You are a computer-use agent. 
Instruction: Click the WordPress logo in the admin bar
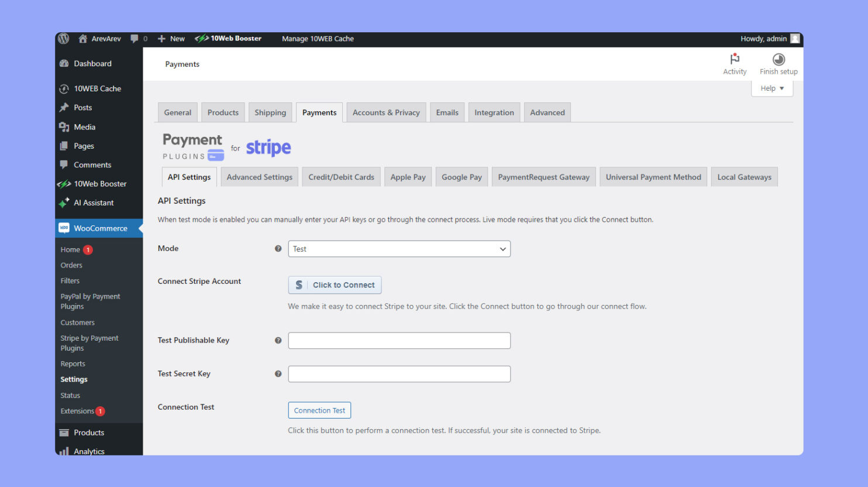(x=63, y=39)
